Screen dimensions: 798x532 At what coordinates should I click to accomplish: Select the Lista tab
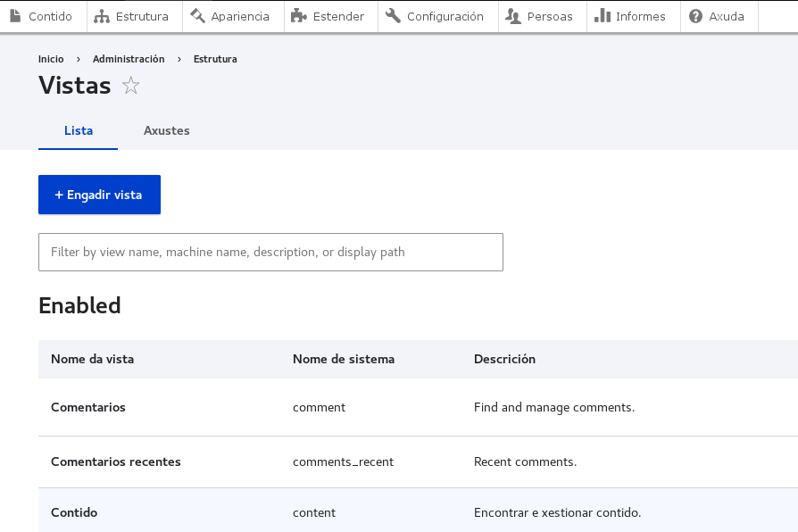pyautogui.click(x=79, y=130)
